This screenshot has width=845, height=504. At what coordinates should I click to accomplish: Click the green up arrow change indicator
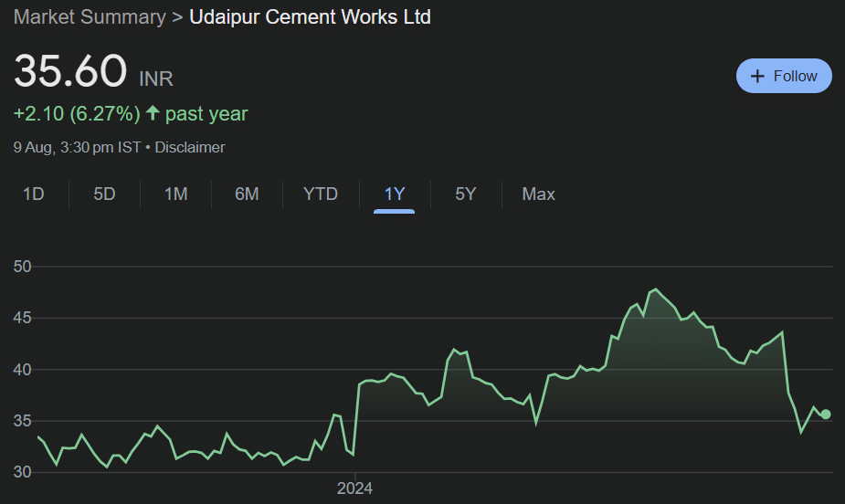tap(153, 113)
